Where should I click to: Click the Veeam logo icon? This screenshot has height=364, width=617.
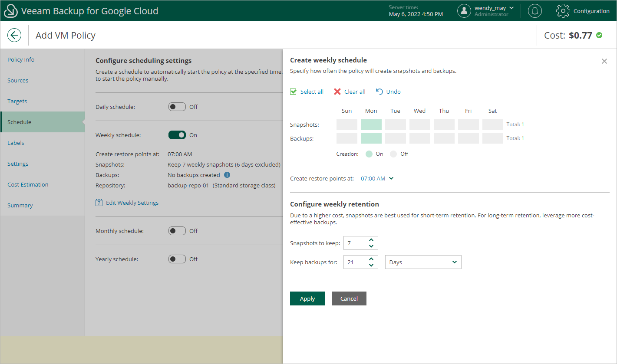click(10, 11)
